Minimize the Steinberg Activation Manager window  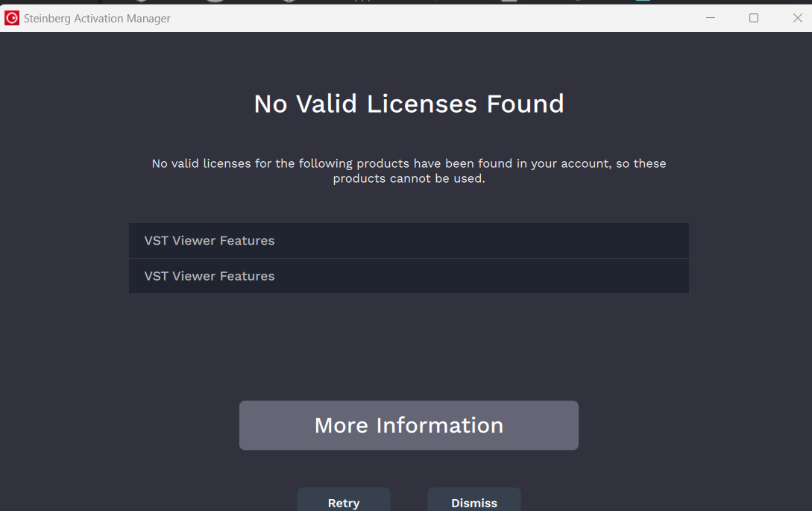pos(708,17)
